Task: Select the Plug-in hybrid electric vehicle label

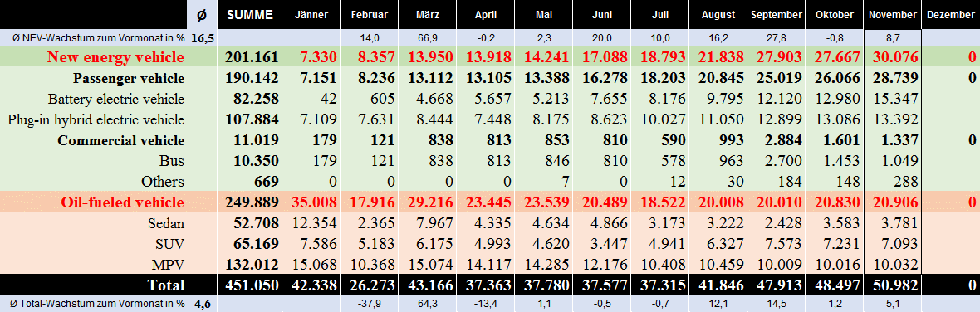Action: [96, 119]
